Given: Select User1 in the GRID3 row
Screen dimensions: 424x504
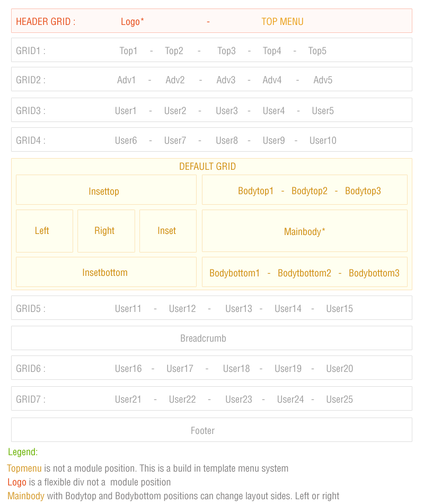Looking at the screenshot, I should (126, 111).
